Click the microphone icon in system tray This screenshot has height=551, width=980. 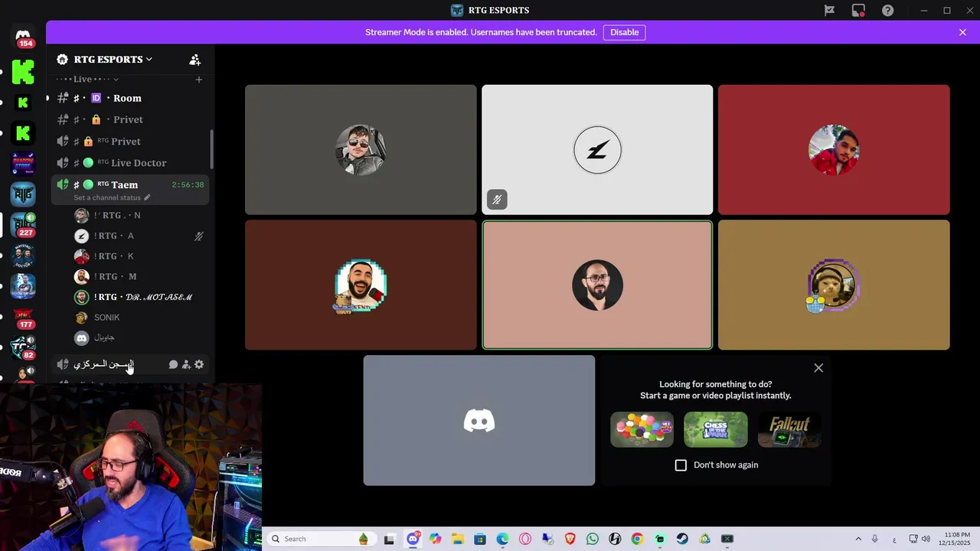pyautogui.click(x=874, y=539)
